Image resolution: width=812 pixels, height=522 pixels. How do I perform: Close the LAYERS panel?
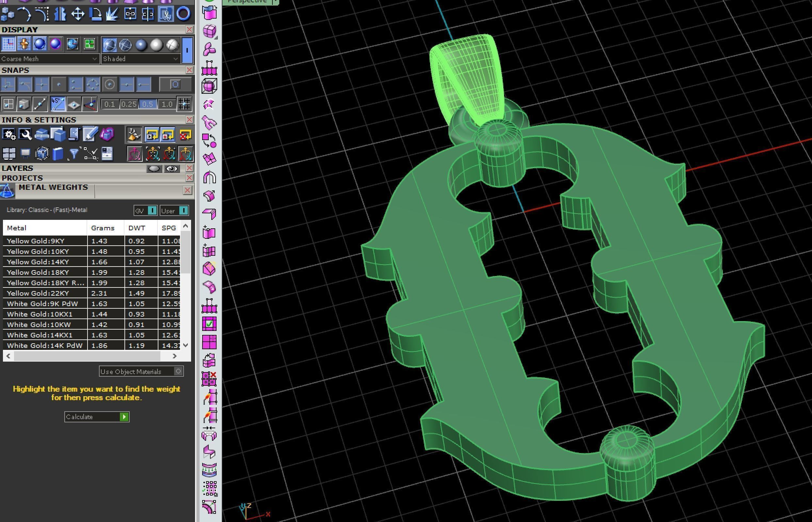pos(189,168)
